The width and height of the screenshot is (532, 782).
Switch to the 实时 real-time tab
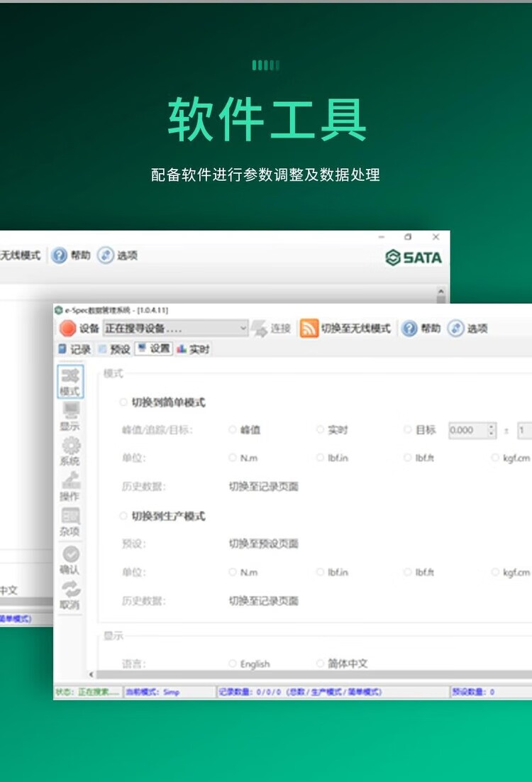193,349
